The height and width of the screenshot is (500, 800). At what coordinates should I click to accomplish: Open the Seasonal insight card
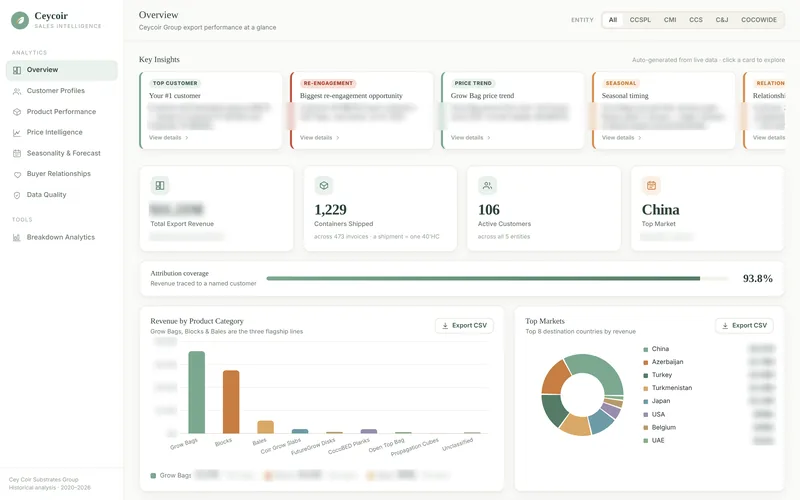tap(664, 111)
